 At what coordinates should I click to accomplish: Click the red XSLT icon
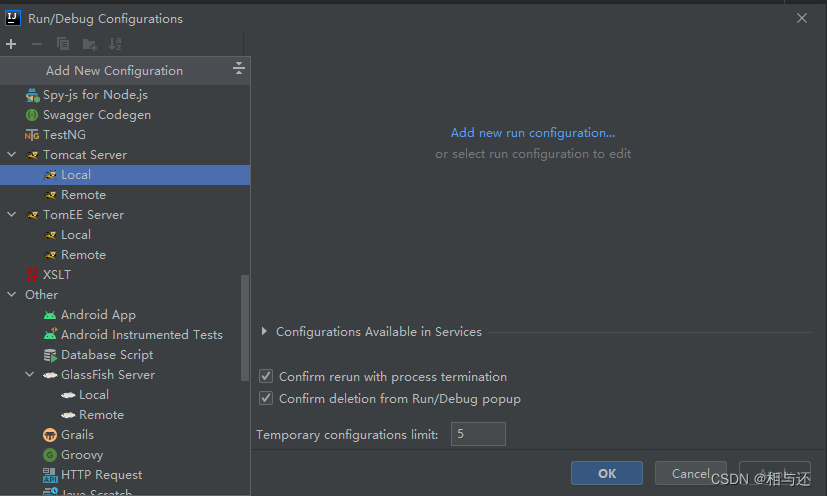pos(32,275)
